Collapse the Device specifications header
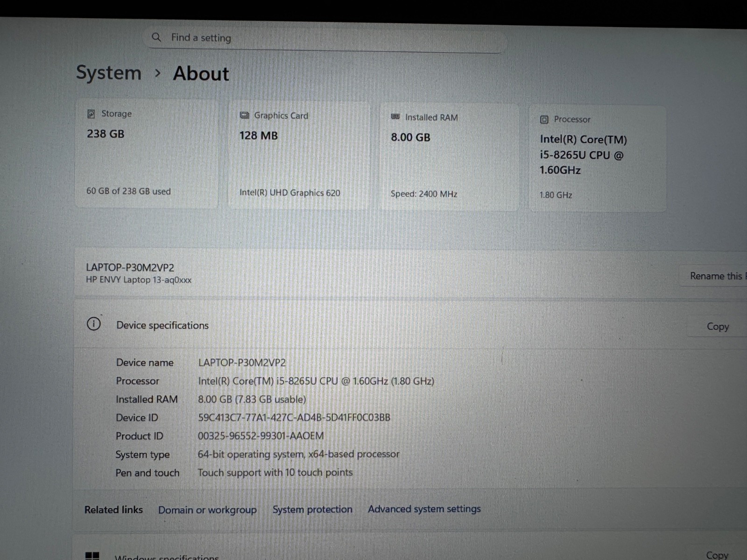The height and width of the screenshot is (560, 747). [411, 325]
